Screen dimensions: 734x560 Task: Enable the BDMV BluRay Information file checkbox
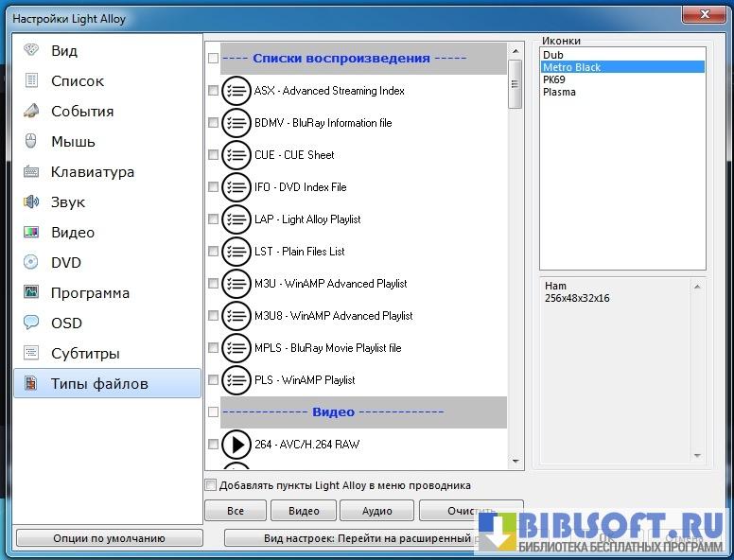point(213,123)
